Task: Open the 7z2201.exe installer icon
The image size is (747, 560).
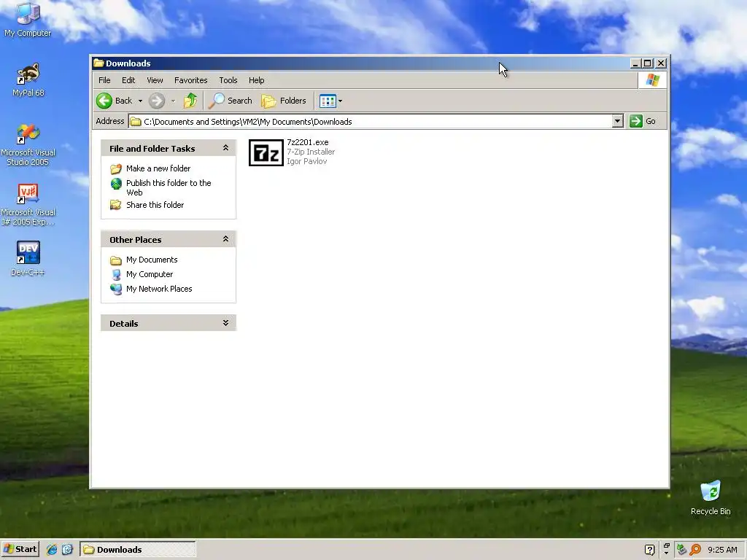Action: pyautogui.click(x=266, y=152)
